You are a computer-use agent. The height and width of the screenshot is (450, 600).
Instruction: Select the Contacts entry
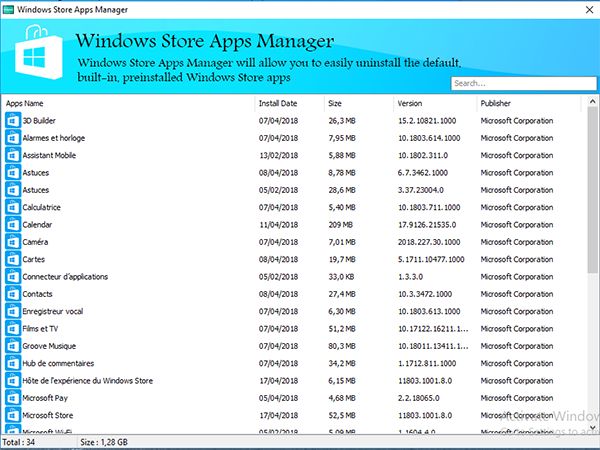(37, 294)
